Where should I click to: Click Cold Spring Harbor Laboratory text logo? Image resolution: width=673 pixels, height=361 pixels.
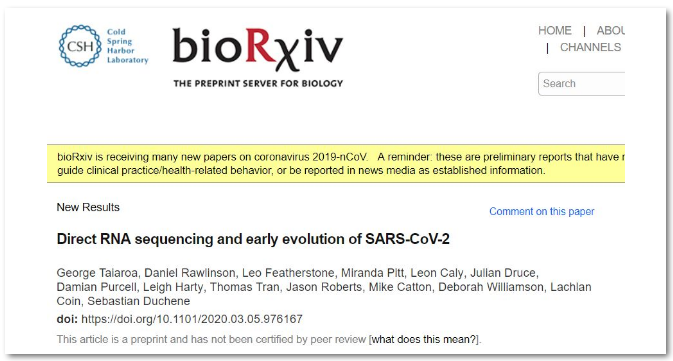127,46
